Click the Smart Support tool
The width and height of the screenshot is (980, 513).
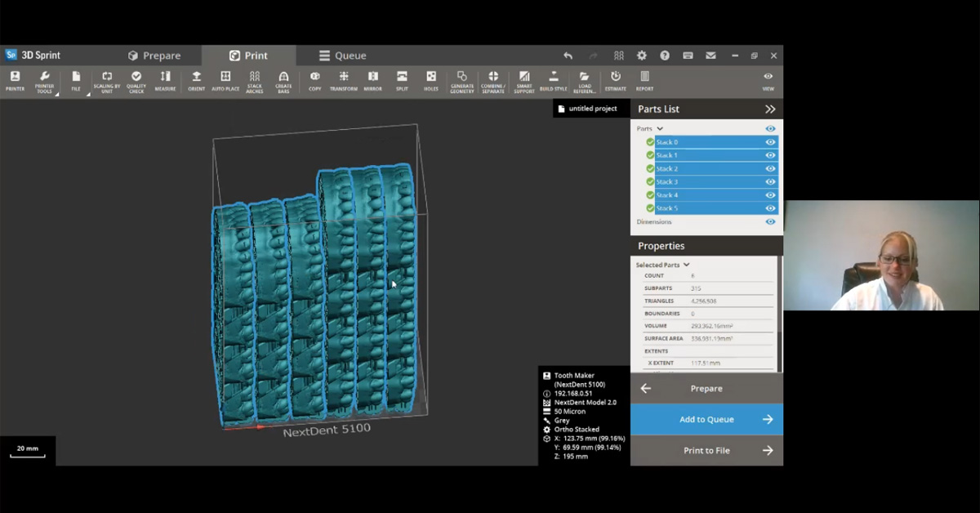pos(524,81)
